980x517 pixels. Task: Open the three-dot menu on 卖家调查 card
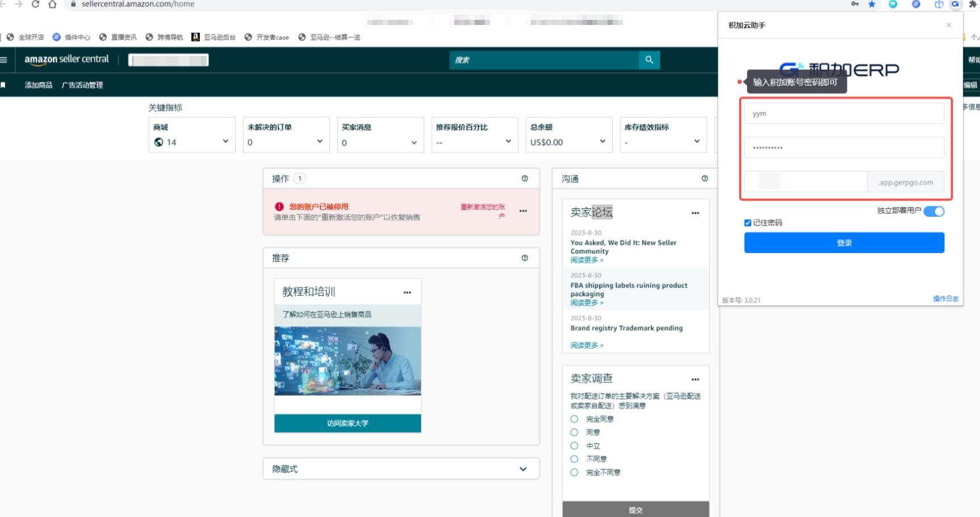[x=695, y=379]
